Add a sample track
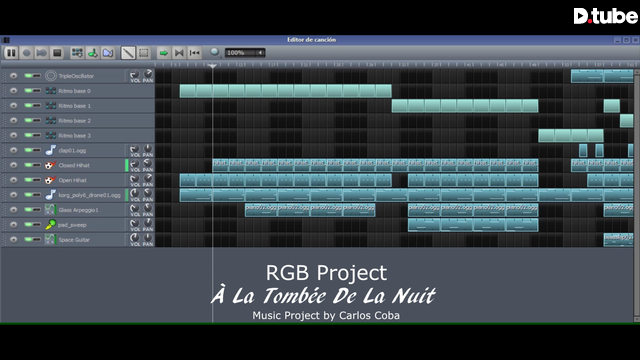Viewport: 640px width, 360px height. click(x=93, y=53)
